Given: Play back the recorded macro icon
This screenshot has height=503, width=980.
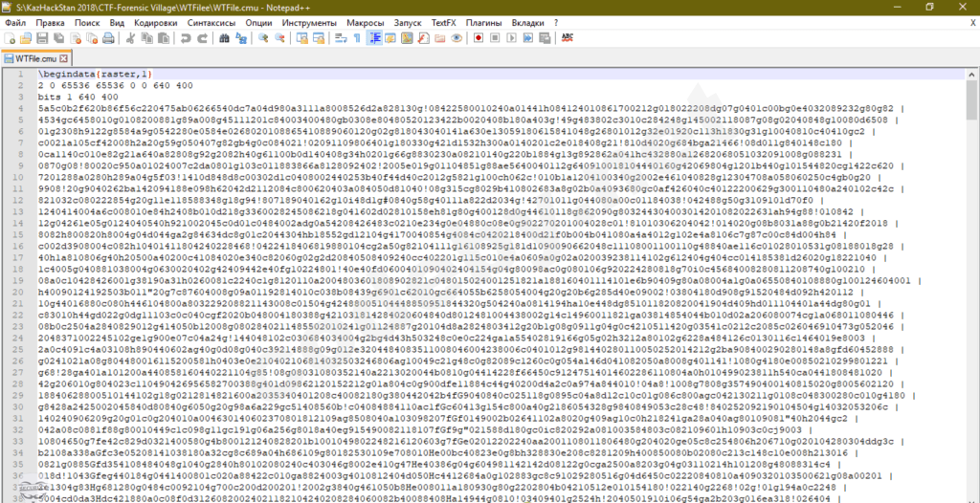Looking at the screenshot, I should (511, 38).
